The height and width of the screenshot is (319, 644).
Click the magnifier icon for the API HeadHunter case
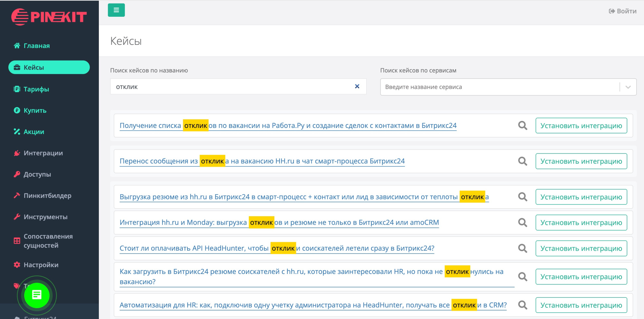[x=522, y=248]
